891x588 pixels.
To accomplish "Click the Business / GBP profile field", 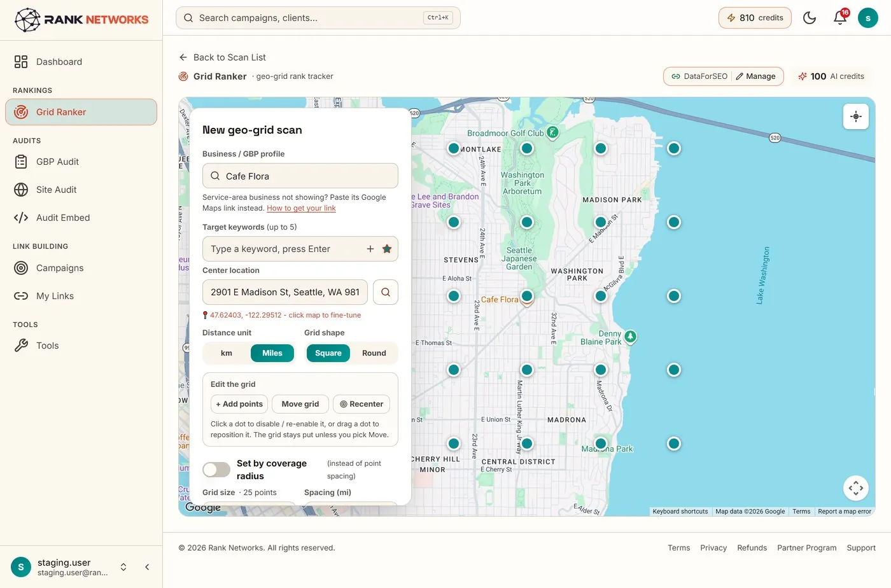I will click(300, 176).
